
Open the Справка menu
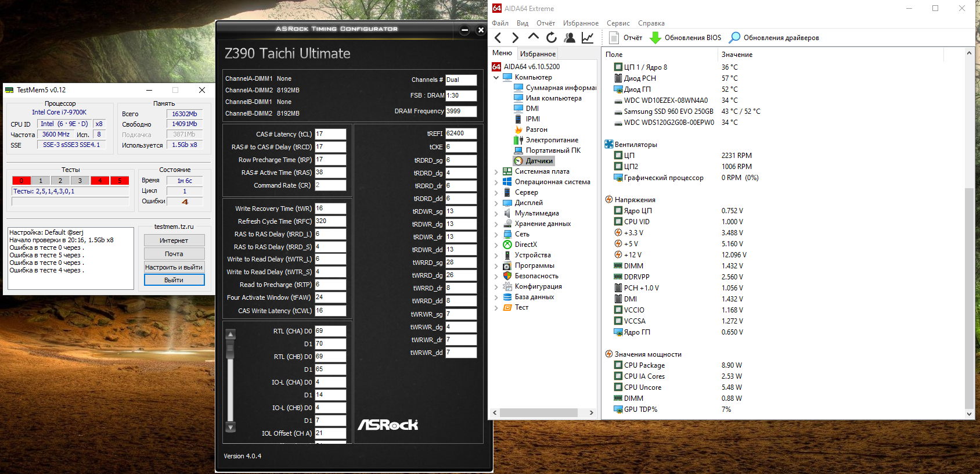[651, 23]
